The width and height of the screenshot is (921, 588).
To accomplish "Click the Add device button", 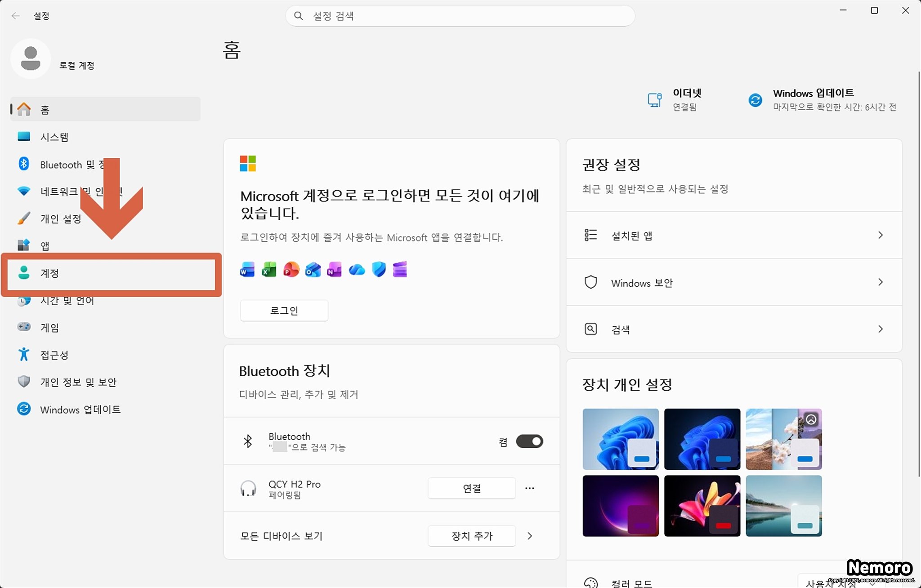I will (x=471, y=536).
